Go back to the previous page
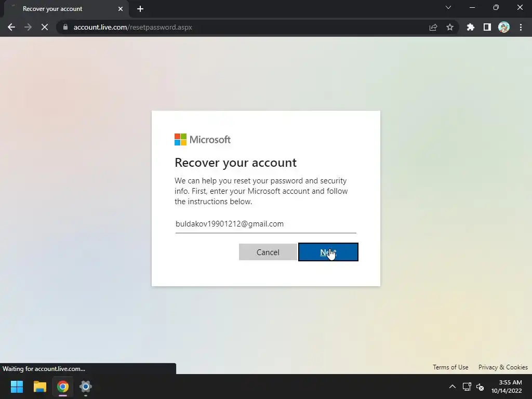The image size is (532, 399). click(x=11, y=27)
